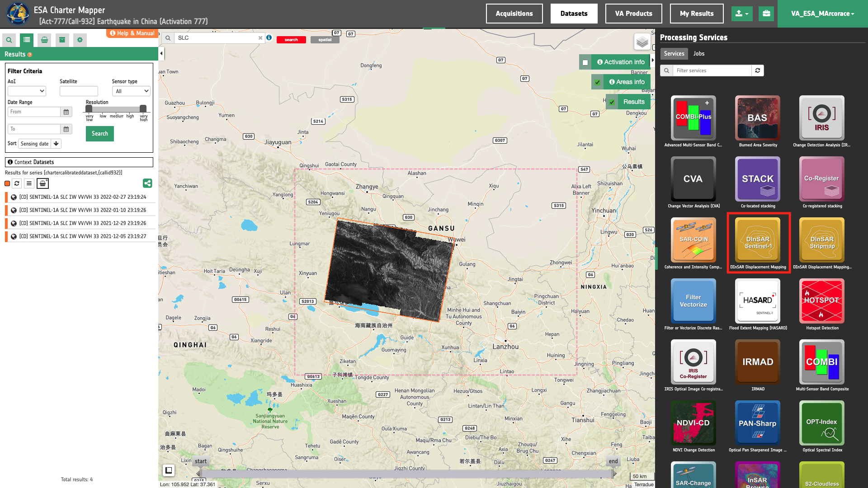Show the search info icon
868x488 pixels.
pyautogui.click(x=269, y=38)
